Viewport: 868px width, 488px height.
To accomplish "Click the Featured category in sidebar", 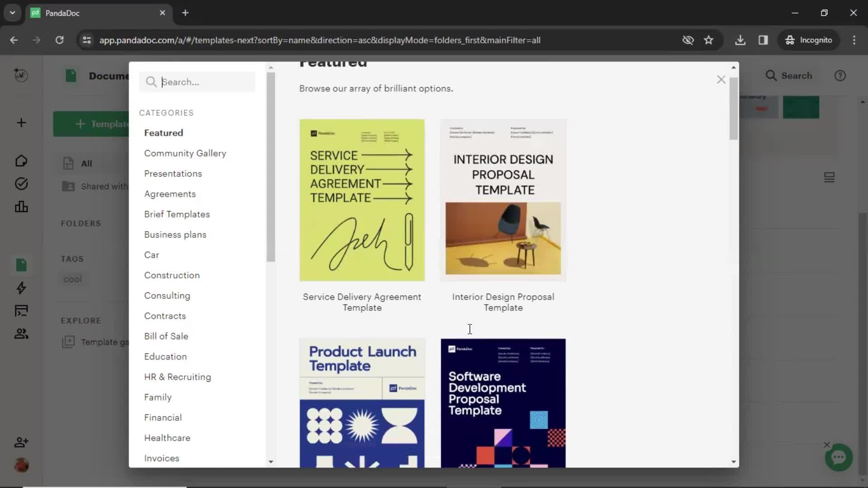I will (x=164, y=133).
